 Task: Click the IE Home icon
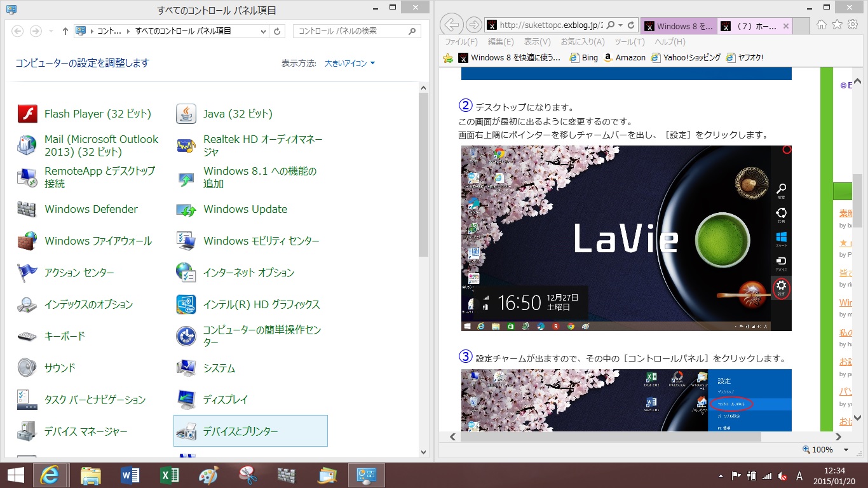822,24
